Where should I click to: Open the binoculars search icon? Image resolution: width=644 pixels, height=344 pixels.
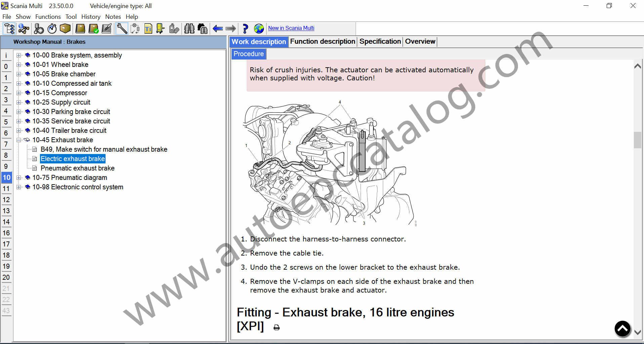point(189,29)
